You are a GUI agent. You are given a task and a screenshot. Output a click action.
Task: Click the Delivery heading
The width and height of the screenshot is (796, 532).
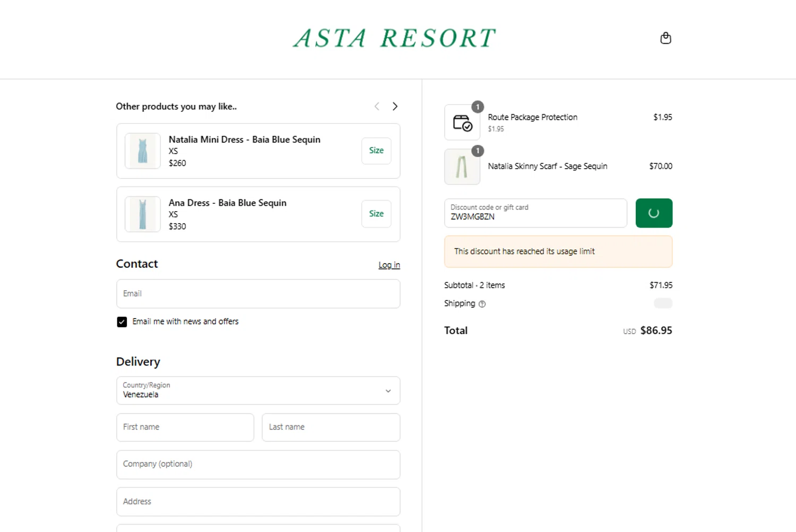pyautogui.click(x=138, y=362)
